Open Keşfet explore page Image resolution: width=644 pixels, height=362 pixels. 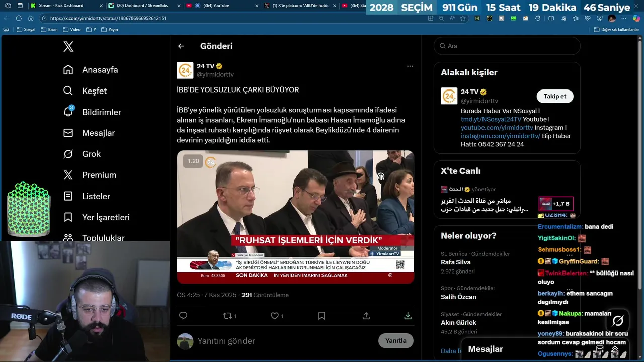click(x=85, y=91)
